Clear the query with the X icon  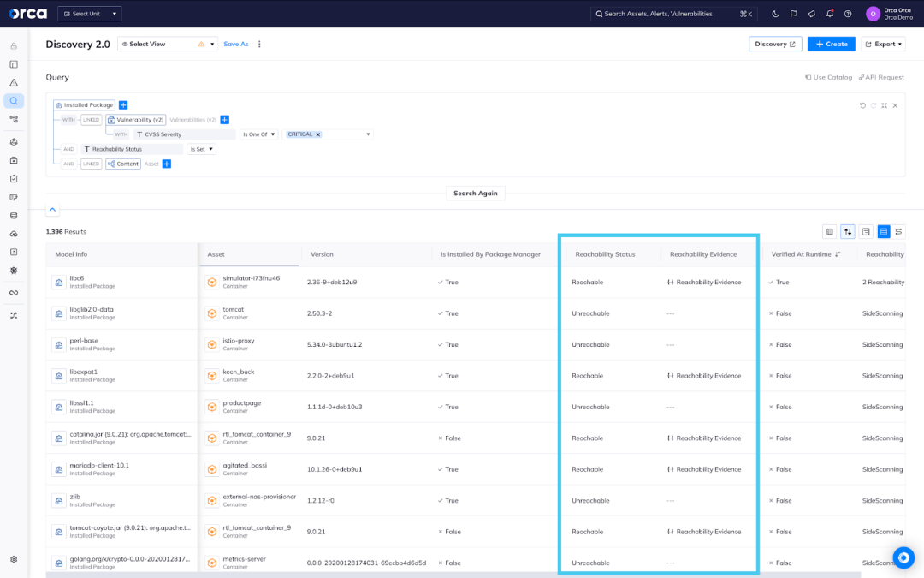tap(895, 105)
